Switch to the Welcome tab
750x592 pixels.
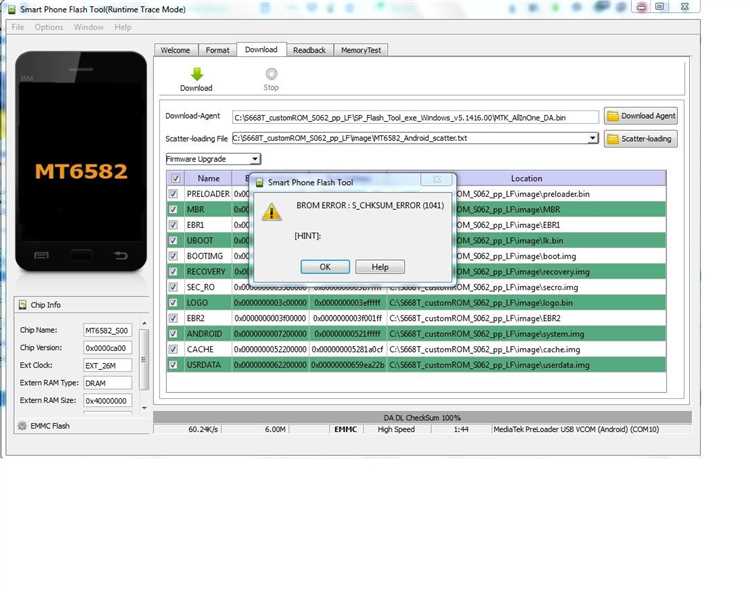coord(175,50)
